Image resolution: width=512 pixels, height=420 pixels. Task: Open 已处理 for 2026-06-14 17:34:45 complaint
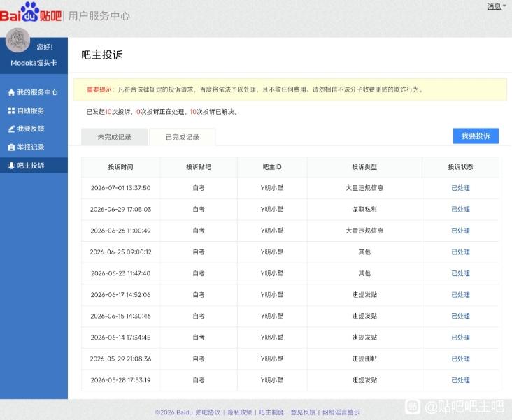[460, 338]
